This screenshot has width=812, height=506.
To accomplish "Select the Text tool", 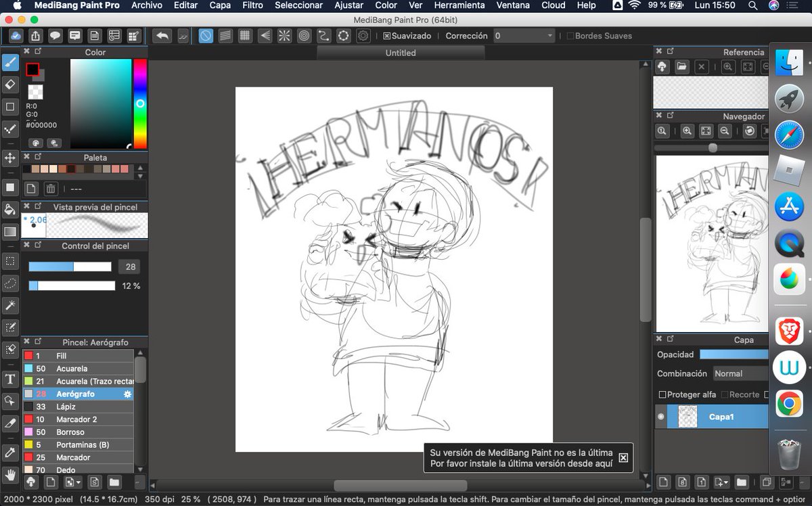I will pos(10,379).
